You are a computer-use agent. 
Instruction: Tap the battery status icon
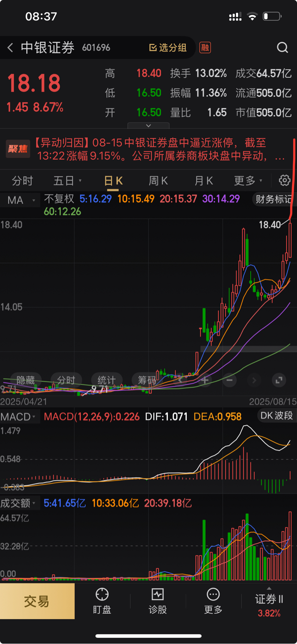pyautogui.click(x=272, y=16)
